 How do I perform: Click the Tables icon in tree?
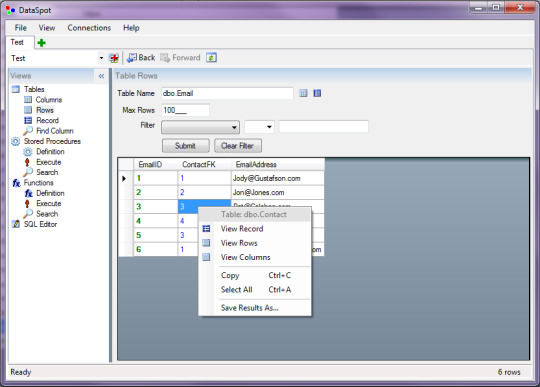(x=16, y=89)
